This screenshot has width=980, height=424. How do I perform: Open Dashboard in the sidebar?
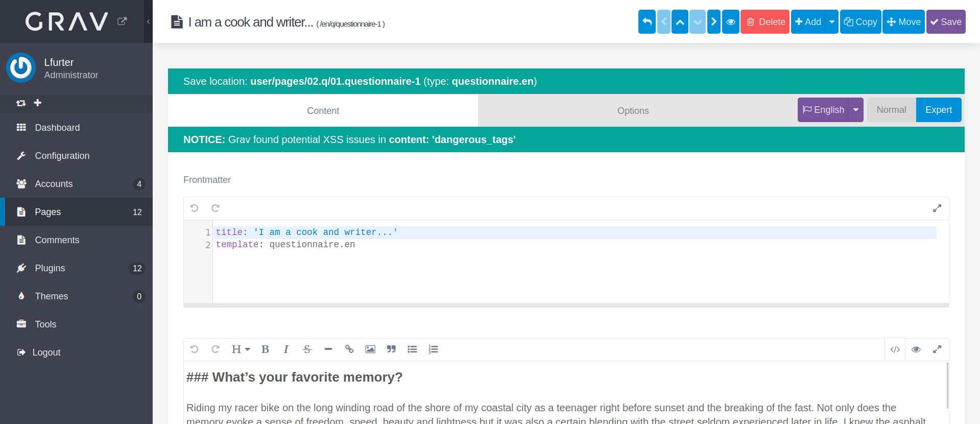point(76,128)
